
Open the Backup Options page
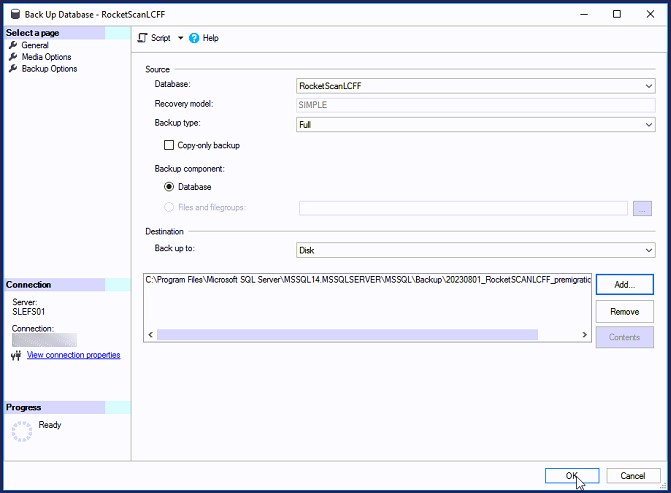(49, 68)
